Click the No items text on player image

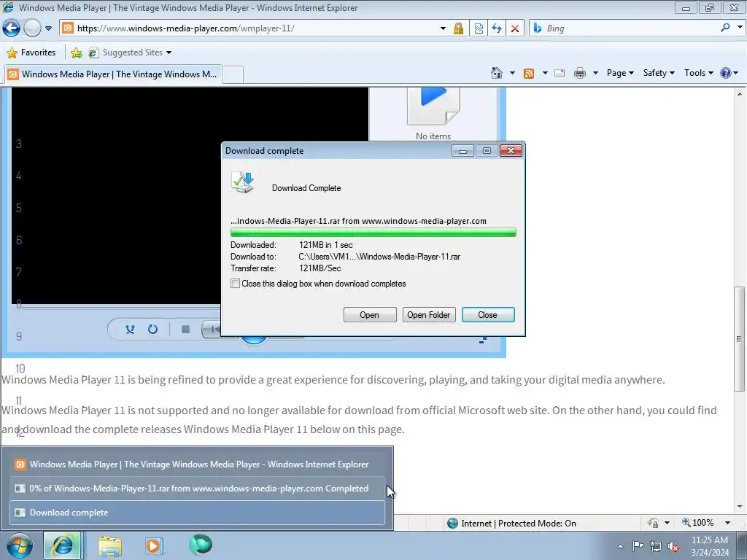(x=433, y=136)
